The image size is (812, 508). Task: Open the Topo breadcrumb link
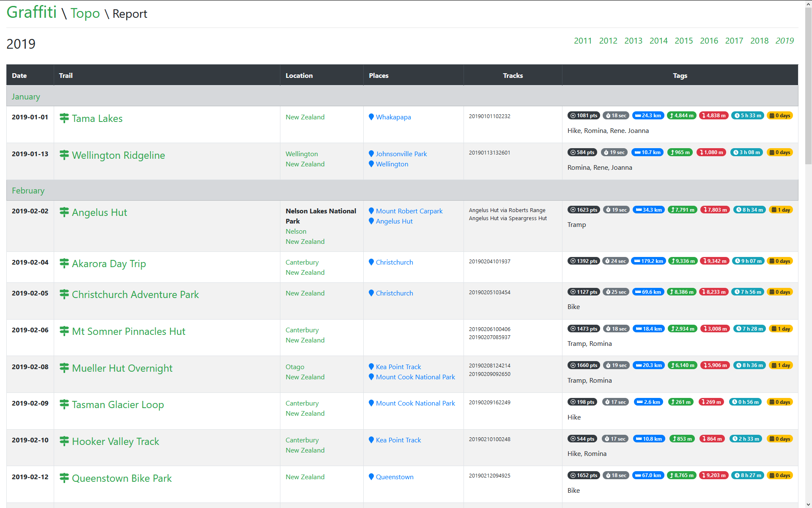pos(85,13)
